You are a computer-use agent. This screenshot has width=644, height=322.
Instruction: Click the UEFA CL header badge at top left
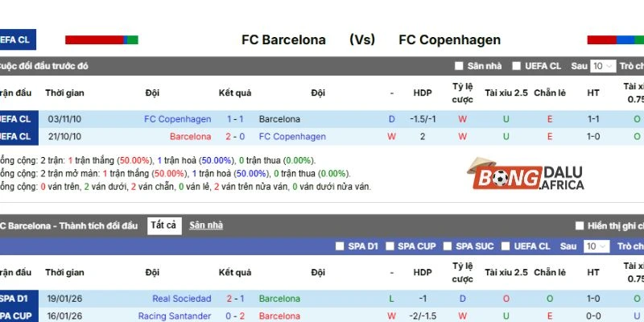[x=18, y=39]
